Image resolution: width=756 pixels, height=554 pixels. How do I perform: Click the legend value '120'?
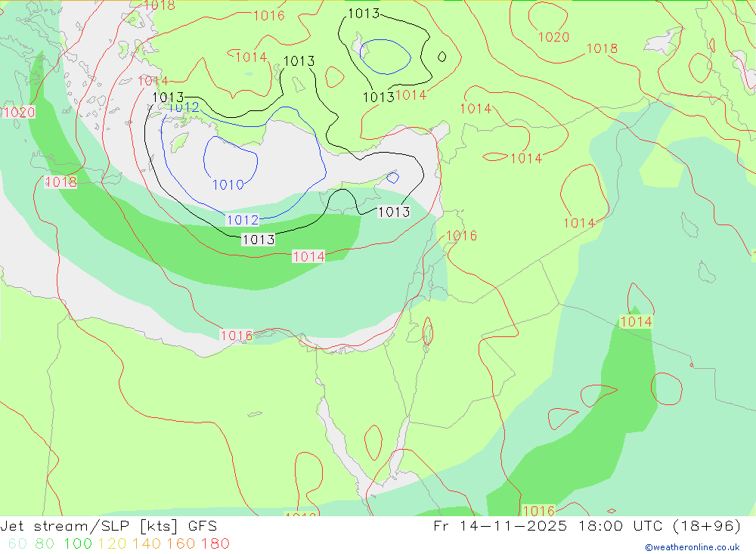[x=112, y=543]
